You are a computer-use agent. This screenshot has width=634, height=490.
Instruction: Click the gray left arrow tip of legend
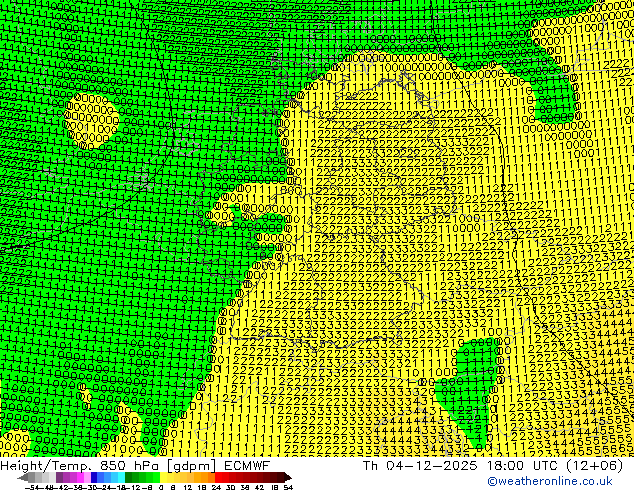tap(22, 478)
